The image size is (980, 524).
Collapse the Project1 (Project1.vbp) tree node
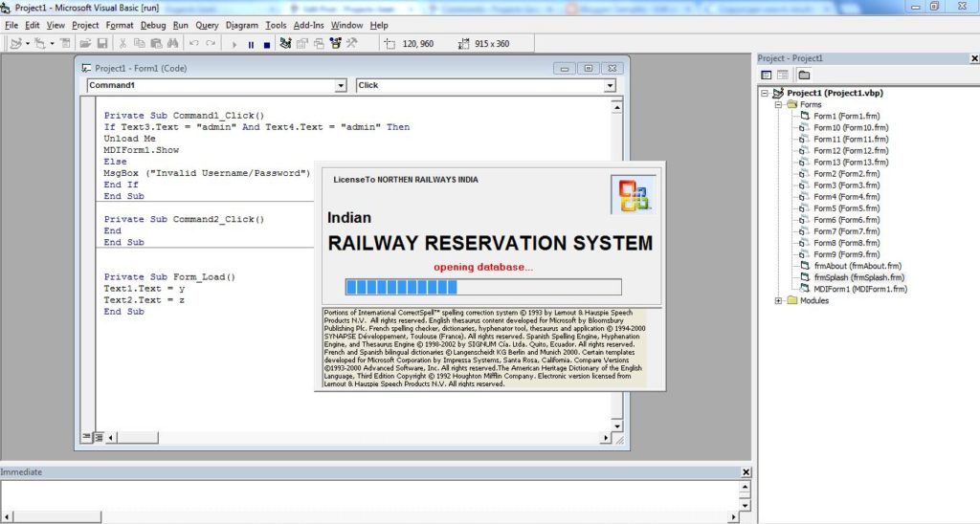[765, 93]
